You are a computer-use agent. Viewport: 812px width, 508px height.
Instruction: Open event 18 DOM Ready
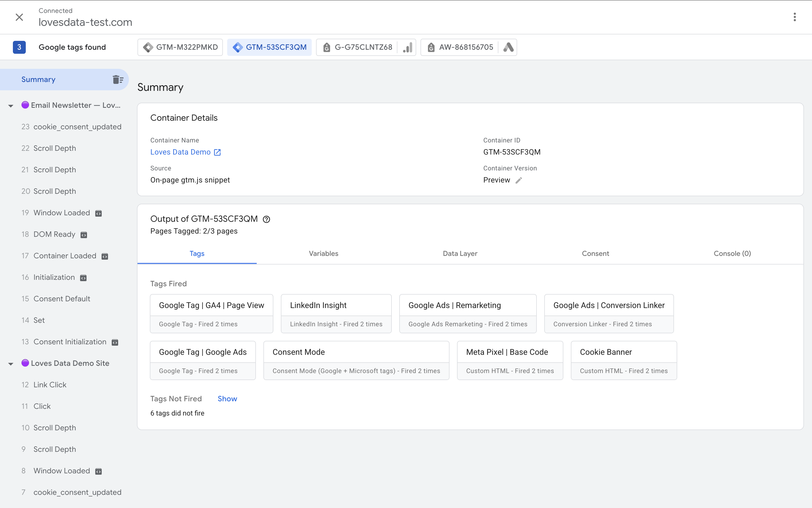pos(48,234)
